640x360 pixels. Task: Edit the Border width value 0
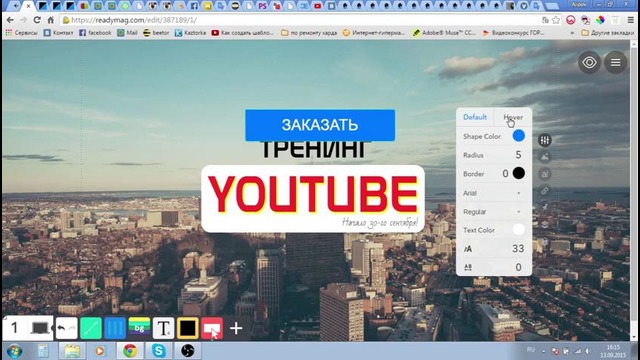click(505, 173)
